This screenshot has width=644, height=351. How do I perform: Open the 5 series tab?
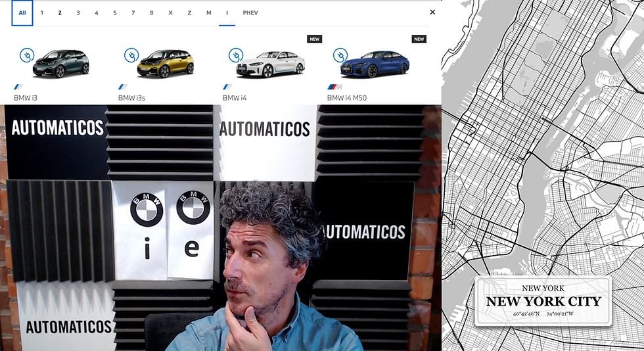click(x=115, y=12)
